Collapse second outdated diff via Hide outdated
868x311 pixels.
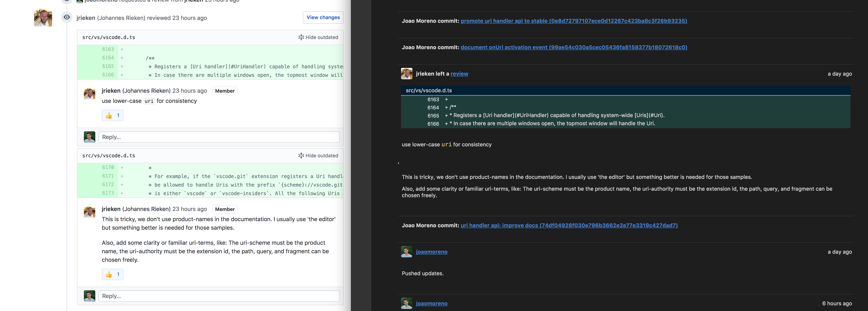tap(318, 155)
